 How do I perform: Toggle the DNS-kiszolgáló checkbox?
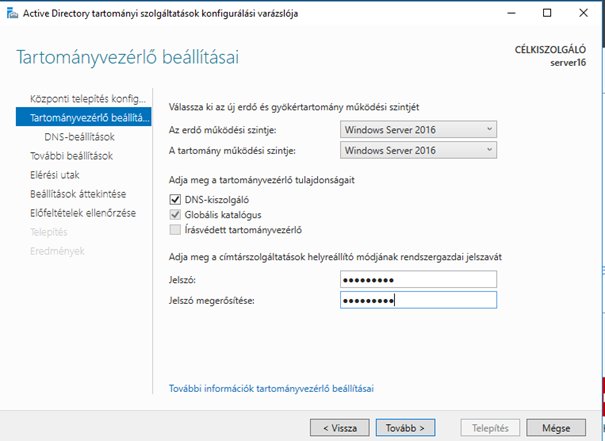pos(175,199)
